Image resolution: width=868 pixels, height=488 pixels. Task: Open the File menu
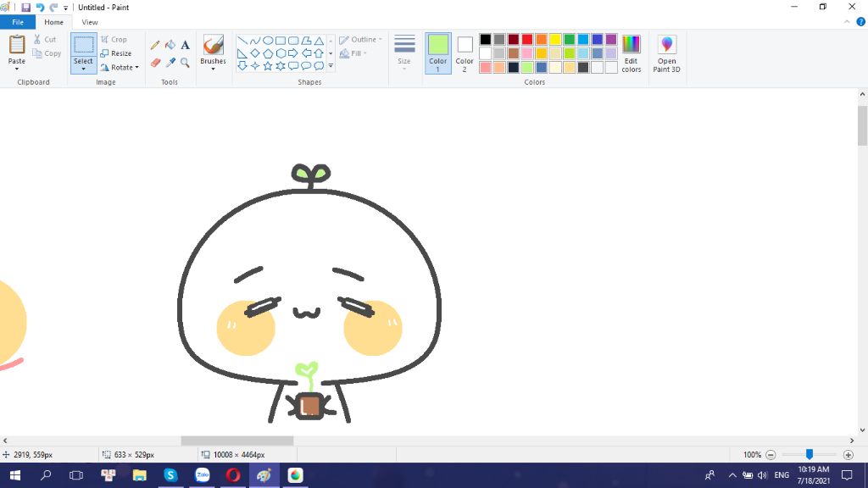coord(18,22)
